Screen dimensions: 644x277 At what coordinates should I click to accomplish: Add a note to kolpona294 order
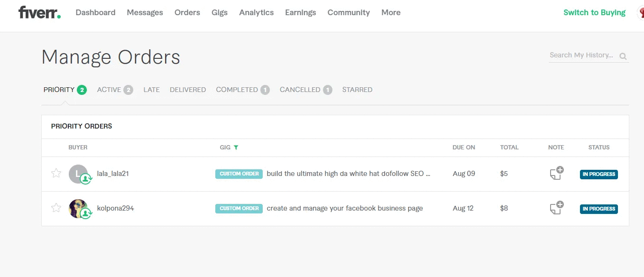tap(556, 208)
